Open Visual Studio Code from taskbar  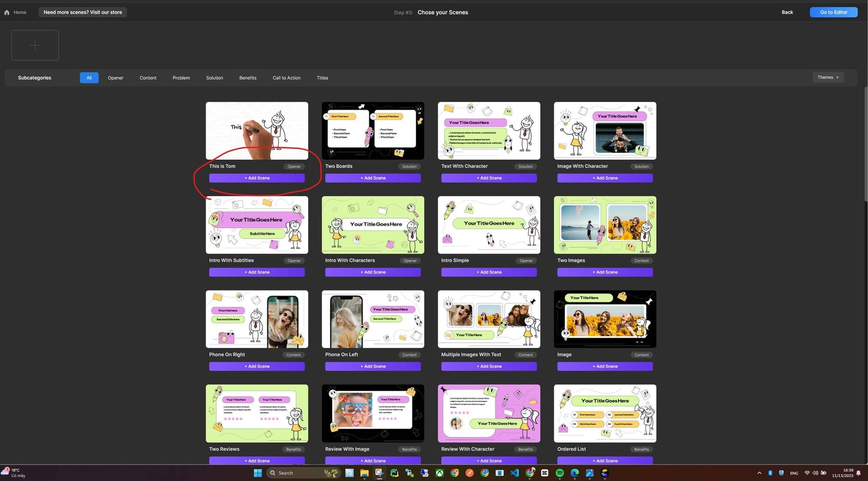click(514, 473)
